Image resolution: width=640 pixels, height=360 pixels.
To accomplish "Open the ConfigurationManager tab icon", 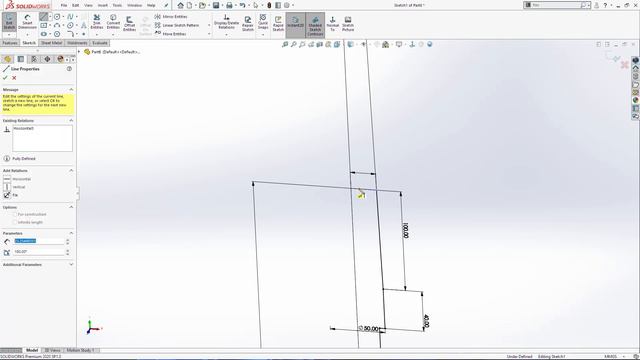I will pos(34,59).
